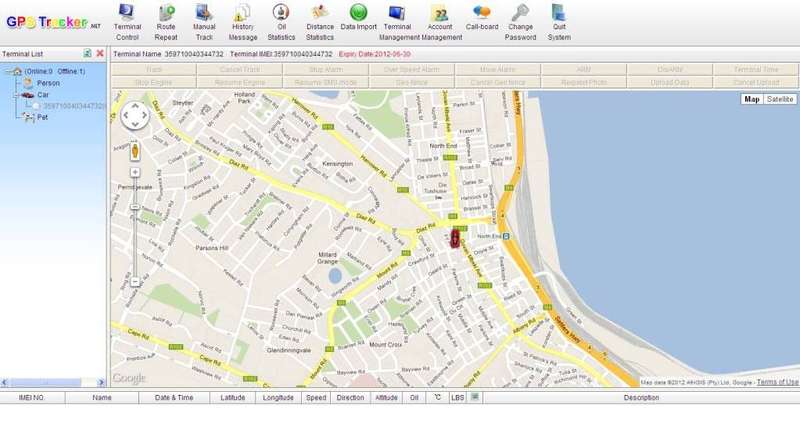Collapse the root Online/Offline tree node
This screenshot has width=800, height=442.
[x=8, y=71]
